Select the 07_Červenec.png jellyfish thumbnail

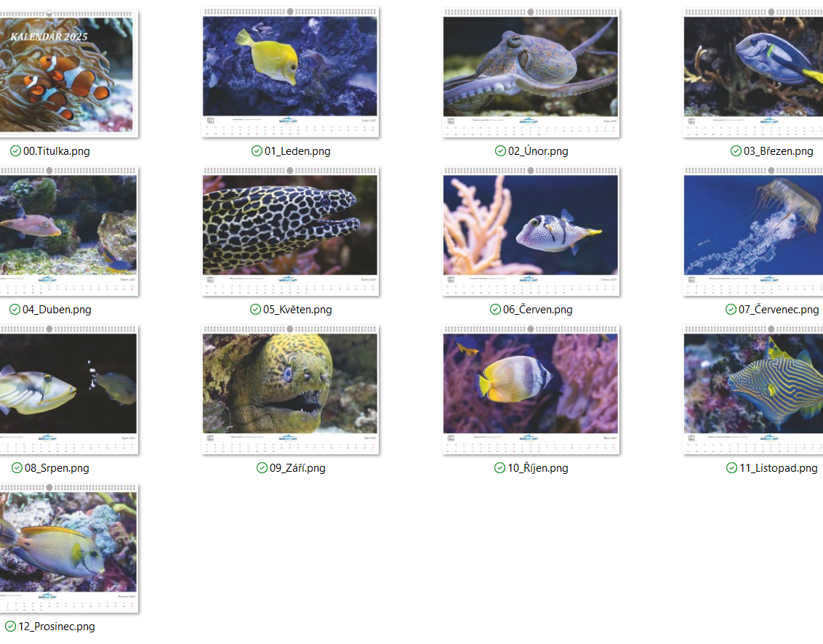[752, 231]
